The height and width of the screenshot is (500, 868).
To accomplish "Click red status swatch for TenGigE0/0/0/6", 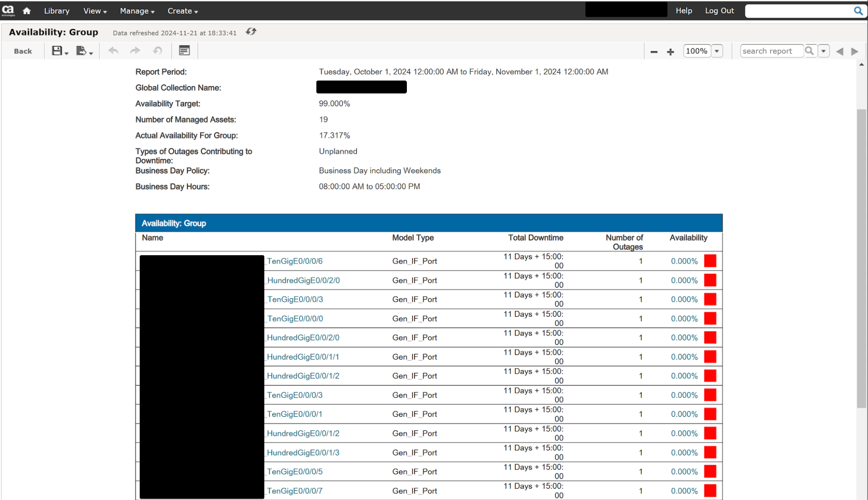I will (x=710, y=261).
